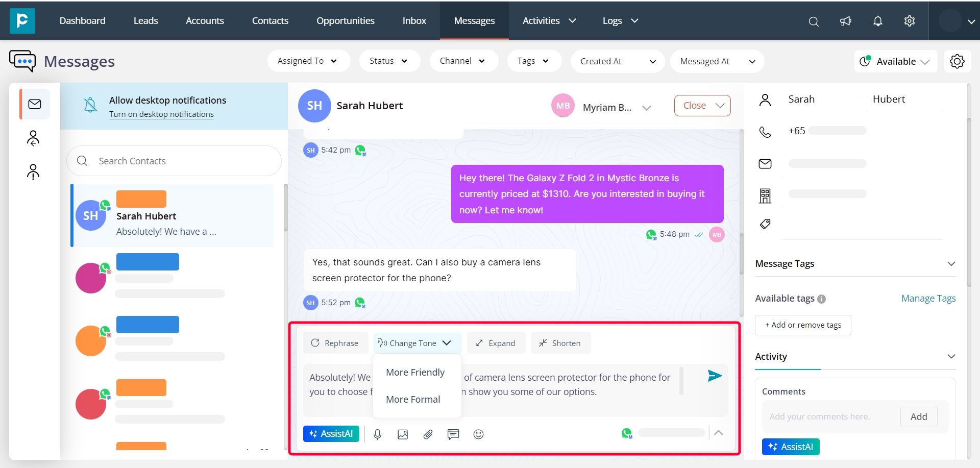Click Sarah Hubert's SH avatar in chat header
The image size is (980, 468).
click(314, 106)
